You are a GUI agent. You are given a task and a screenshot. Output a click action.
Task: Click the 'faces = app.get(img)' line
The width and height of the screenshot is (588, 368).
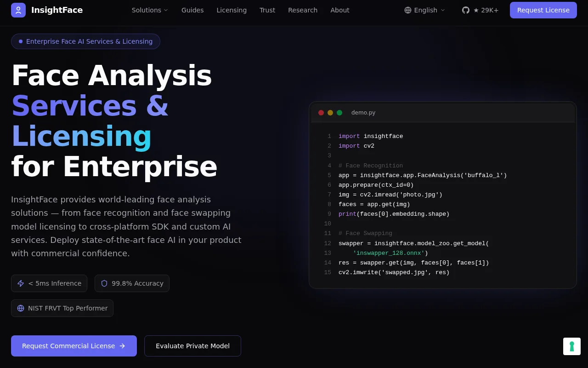[x=374, y=204]
